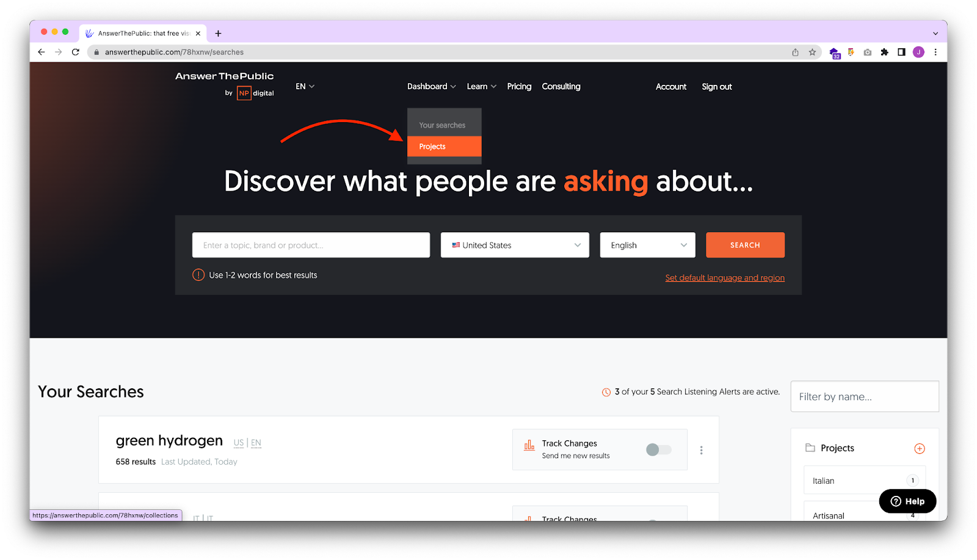Expand the Dashboard dropdown menu
977x560 pixels.
pyautogui.click(x=432, y=87)
